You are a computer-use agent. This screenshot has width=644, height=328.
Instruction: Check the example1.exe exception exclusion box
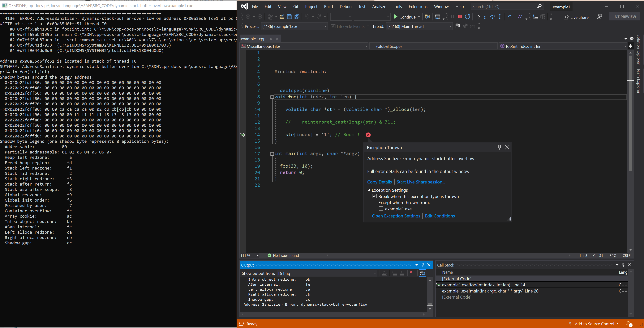tap(381, 209)
